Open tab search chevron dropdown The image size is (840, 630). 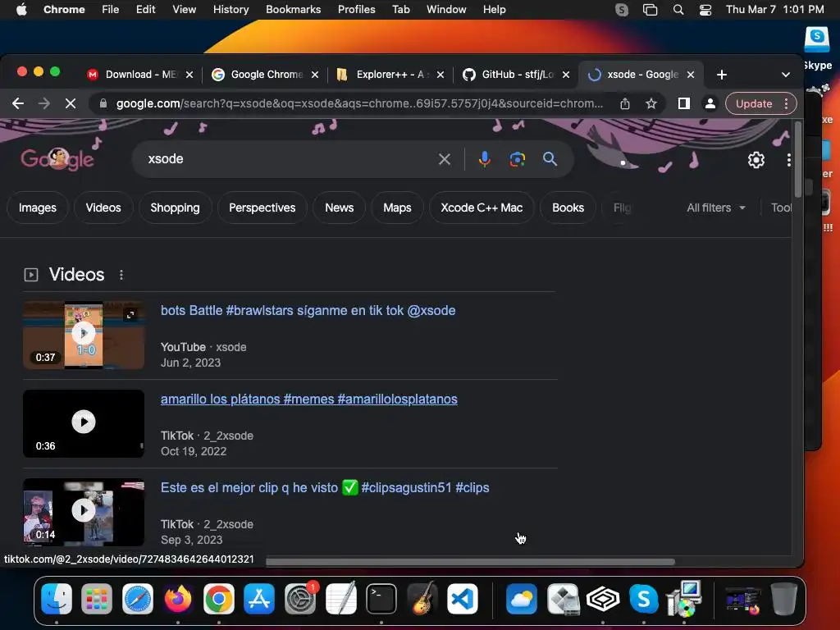(x=785, y=75)
